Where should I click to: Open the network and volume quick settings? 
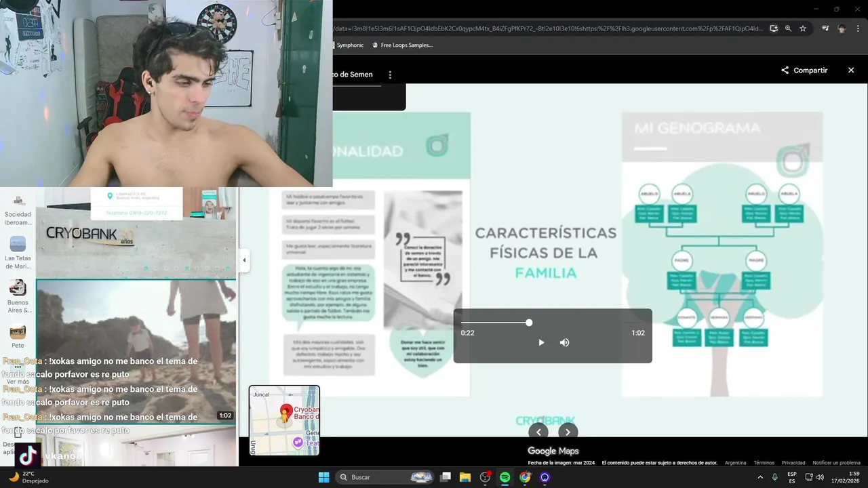click(814, 477)
